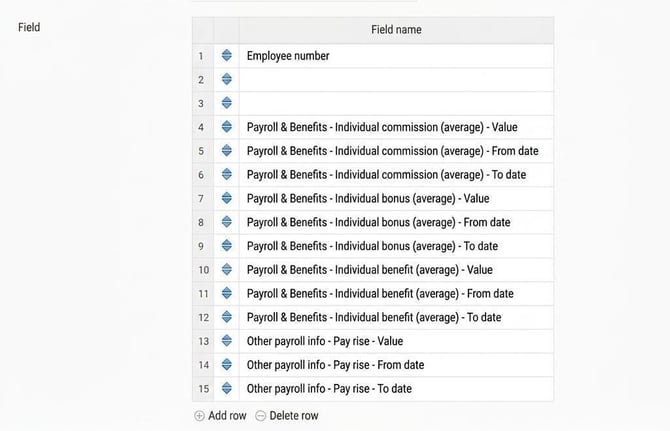Viewport: 670px width, 431px height.
Task: Click Individual commission (average) - From date cell
Action: click(396, 151)
